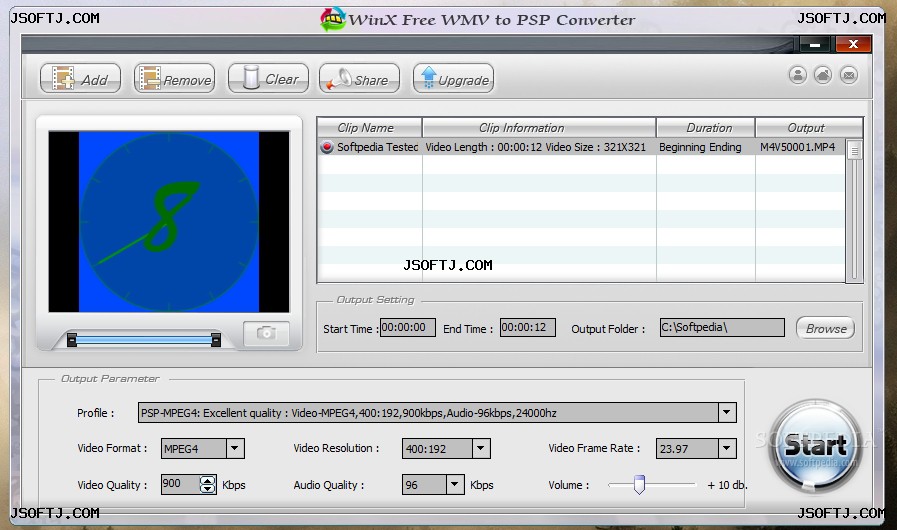Expand the Audio Quality dropdown
897x530 pixels.
pos(454,484)
